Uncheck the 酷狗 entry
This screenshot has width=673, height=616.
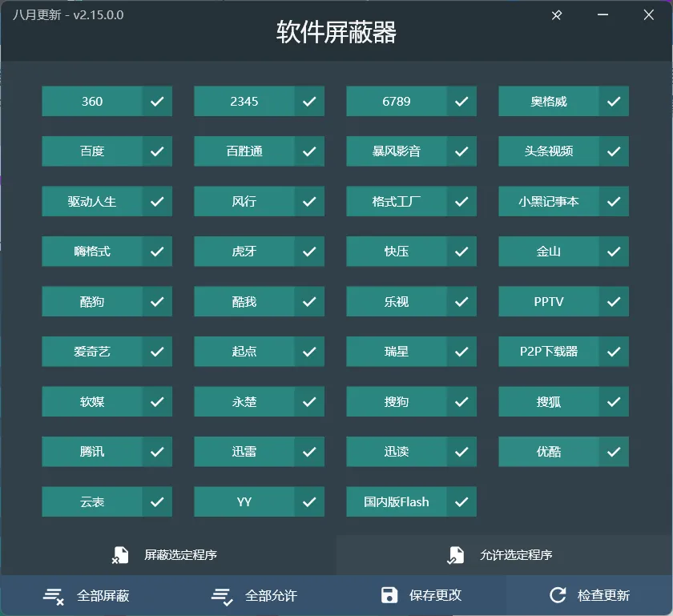pyautogui.click(x=157, y=301)
